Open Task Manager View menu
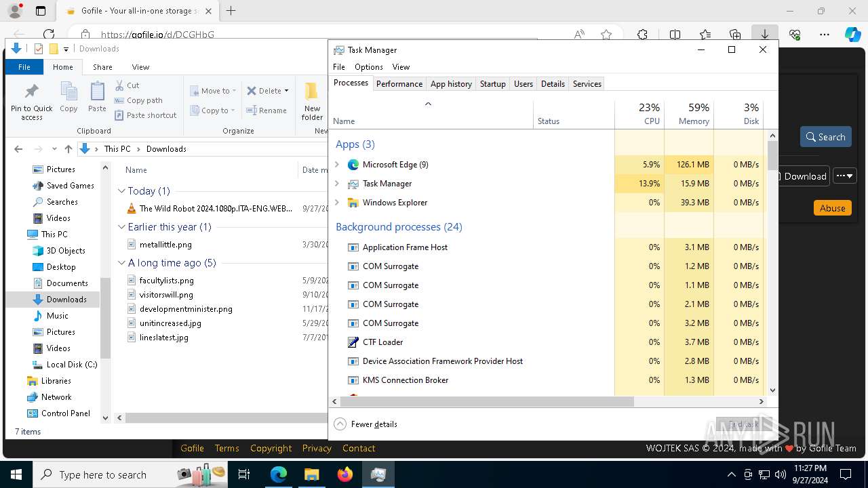This screenshot has height=488, width=868. 401,67
